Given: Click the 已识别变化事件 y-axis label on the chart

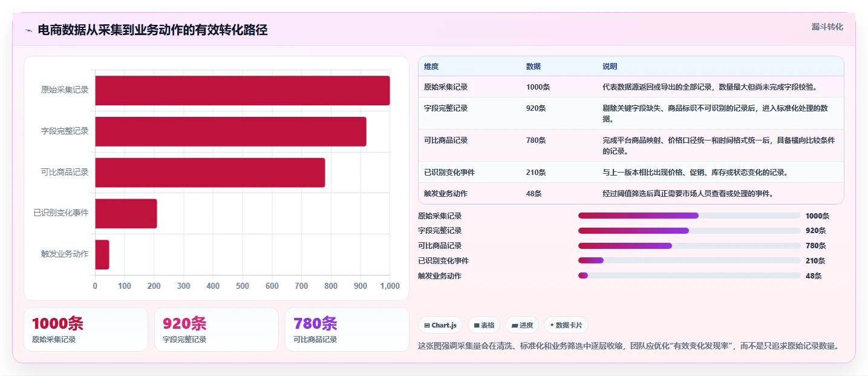Looking at the screenshot, I should coord(61,213).
